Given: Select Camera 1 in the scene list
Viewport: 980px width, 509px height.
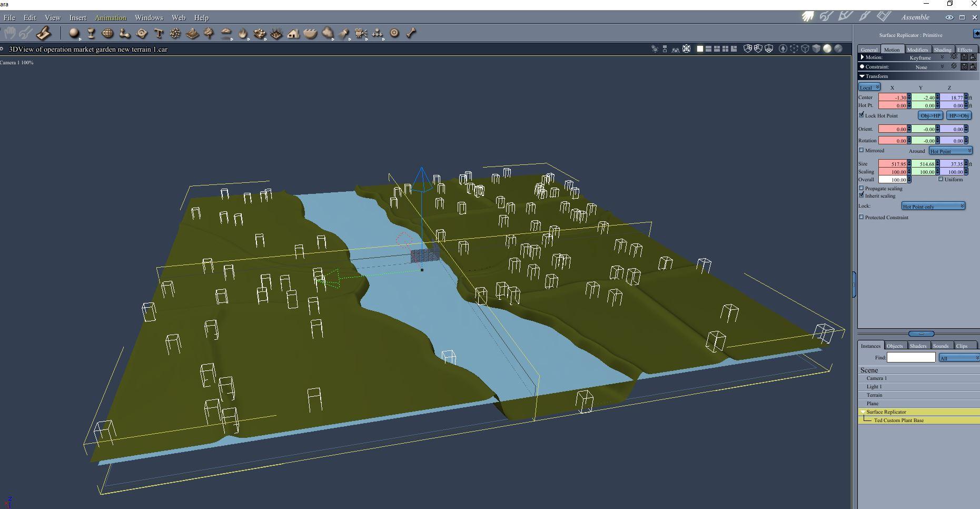Looking at the screenshot, I should (919, 378).
